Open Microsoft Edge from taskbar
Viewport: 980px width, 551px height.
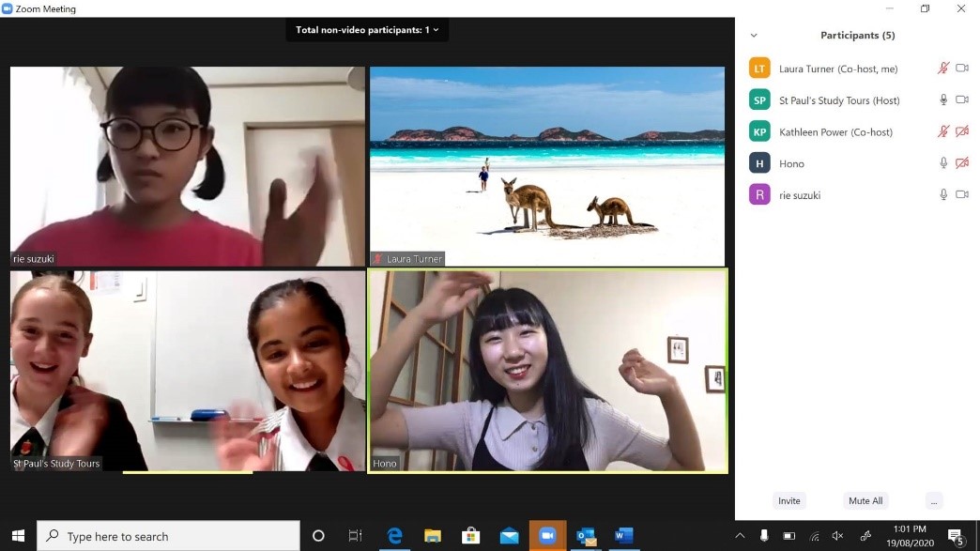coord(394,536)
